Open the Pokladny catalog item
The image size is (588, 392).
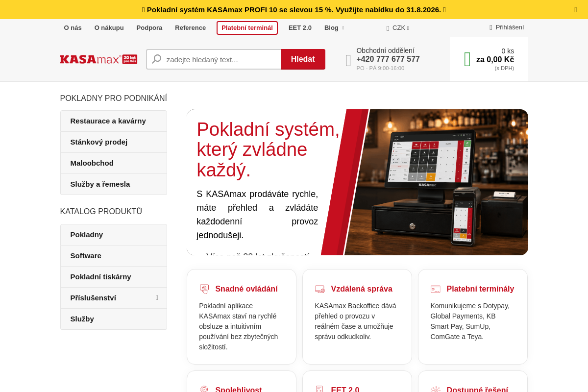(114, 235)
